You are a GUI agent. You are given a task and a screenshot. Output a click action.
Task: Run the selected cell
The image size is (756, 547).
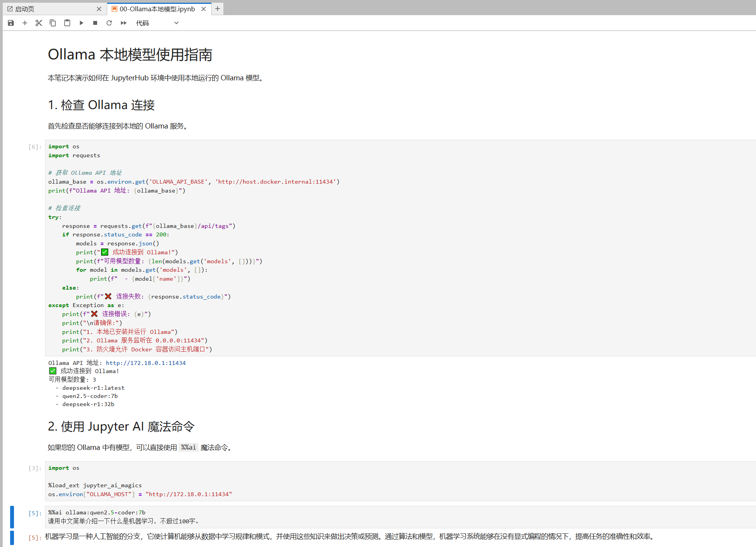pyautogui.click(x=81, y=23)
